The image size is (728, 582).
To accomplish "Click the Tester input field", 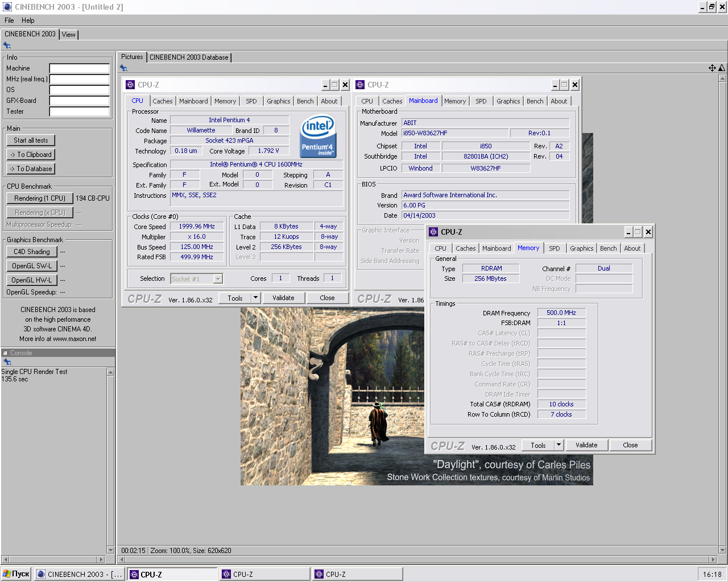I will click(x=80, y=111).
